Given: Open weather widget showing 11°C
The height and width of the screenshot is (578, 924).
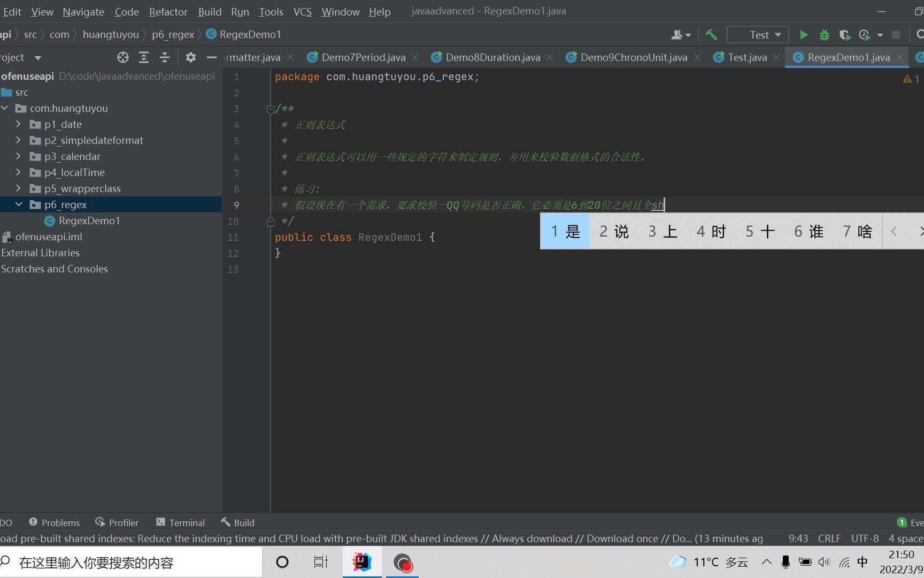Looking at the screenshot, I should point(709,562).
